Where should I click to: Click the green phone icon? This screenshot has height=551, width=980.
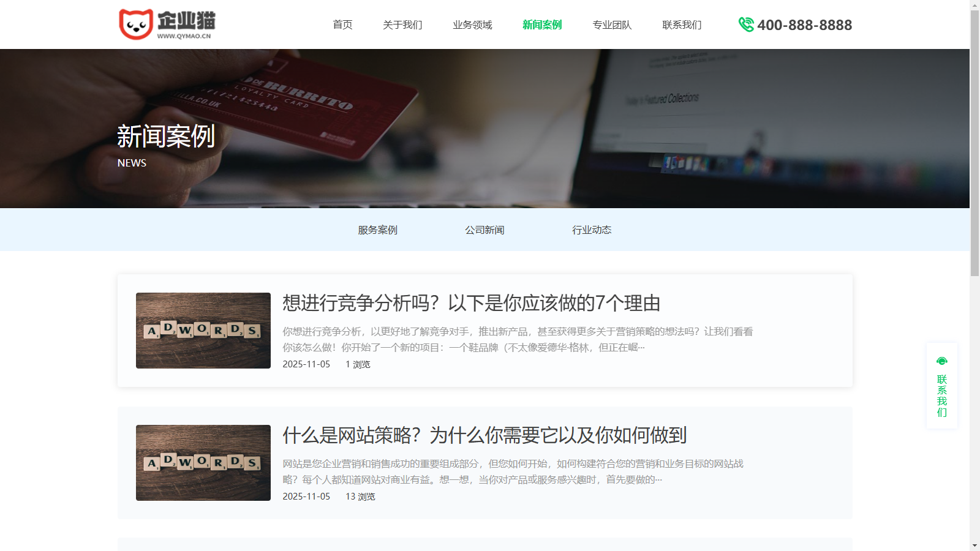pyautogui.click(x=746, y=24)
